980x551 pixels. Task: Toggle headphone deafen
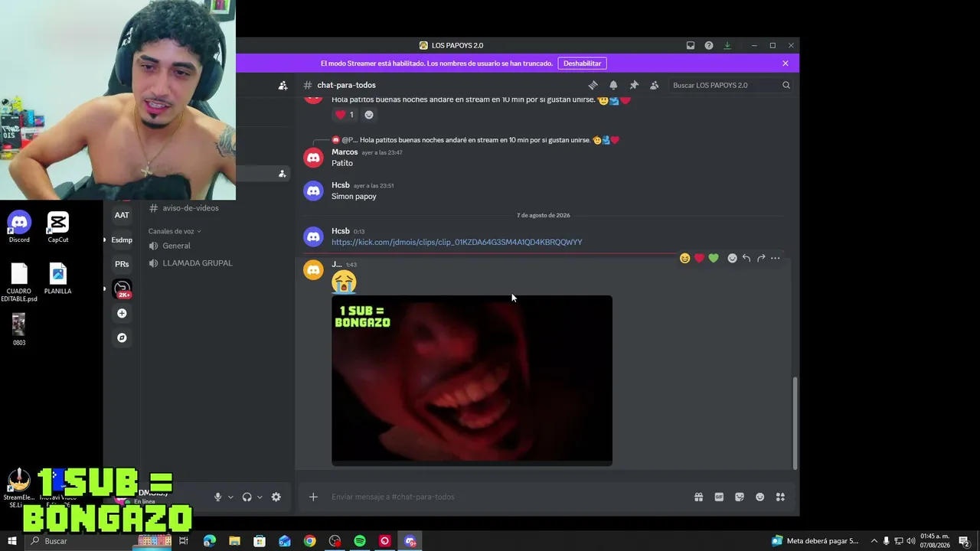(247, 497)
